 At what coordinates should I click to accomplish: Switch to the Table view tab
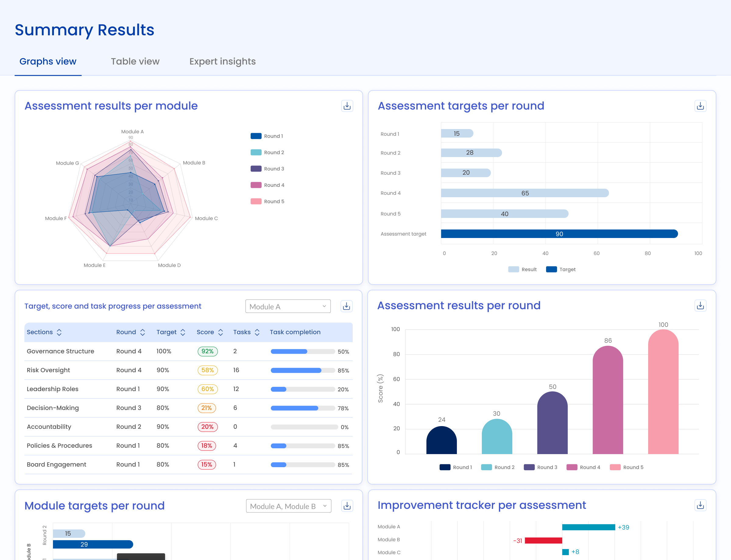pyautogui.click(x=135, y=61)
